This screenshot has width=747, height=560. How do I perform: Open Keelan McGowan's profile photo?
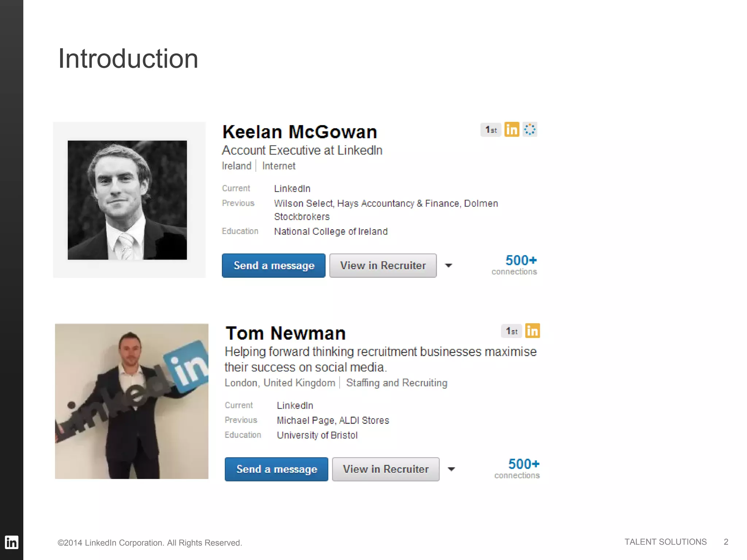point(127,200)
